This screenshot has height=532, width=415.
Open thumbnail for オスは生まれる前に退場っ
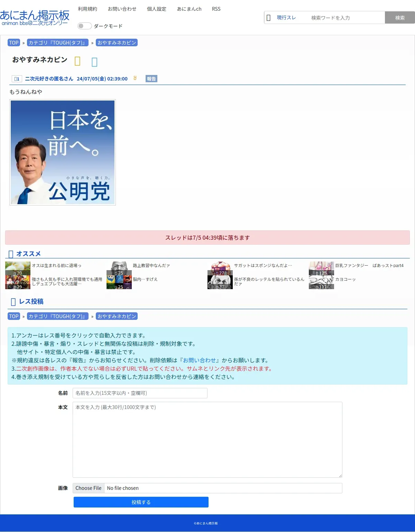tap(18, 268)
